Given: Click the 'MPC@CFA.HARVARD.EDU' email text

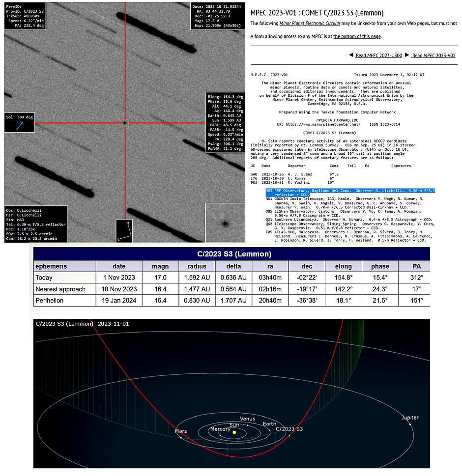Looking at the screenshot, I should 337,120.
